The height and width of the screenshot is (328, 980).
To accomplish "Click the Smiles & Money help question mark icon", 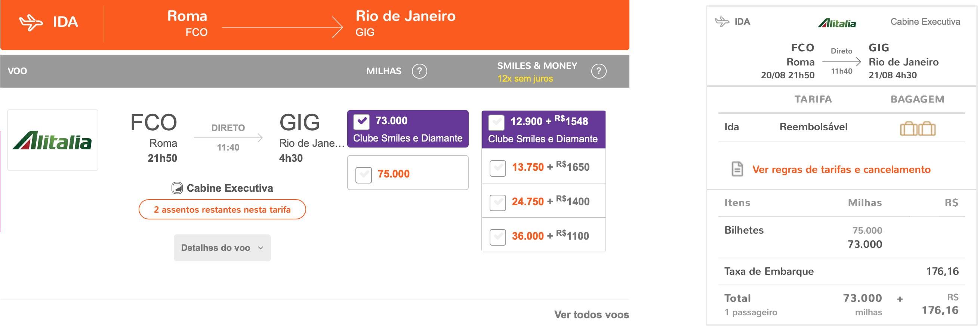I will tap(598, 71).
